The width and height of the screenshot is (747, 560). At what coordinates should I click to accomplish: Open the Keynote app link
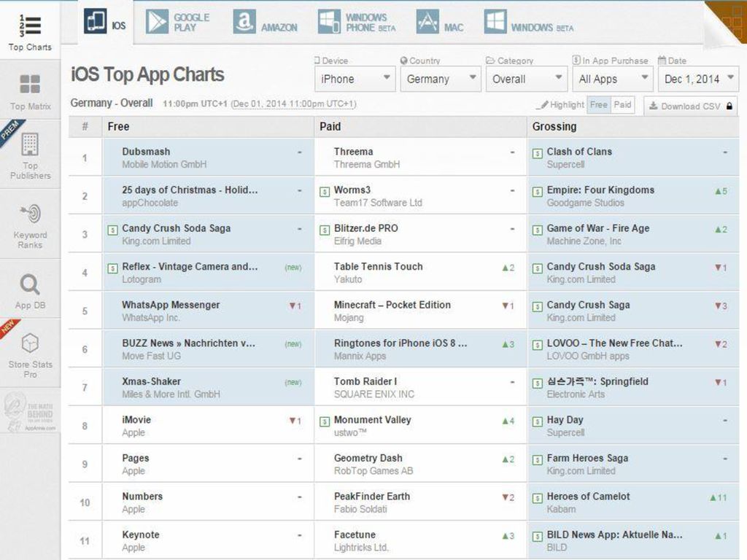(x=141, y=534)
